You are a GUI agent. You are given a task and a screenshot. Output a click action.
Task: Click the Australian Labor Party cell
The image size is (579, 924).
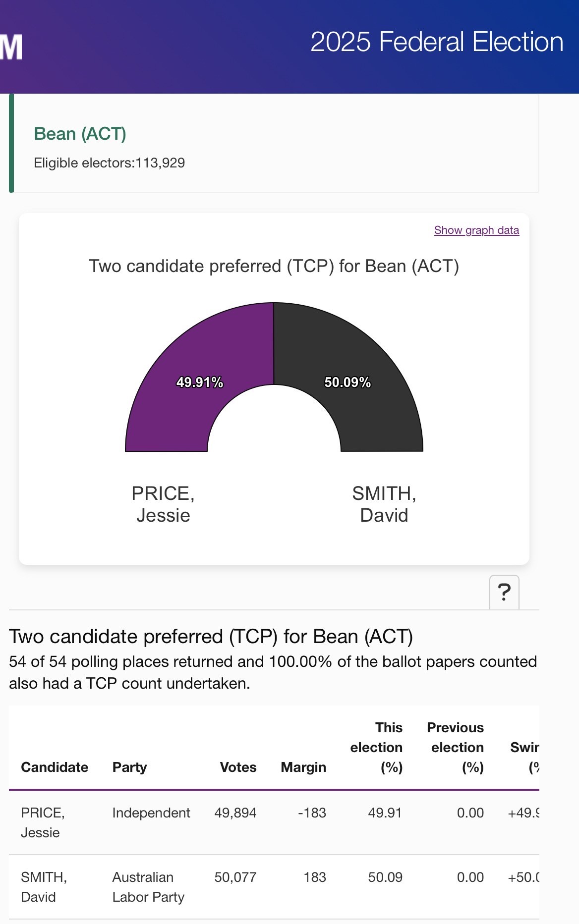[148, 887]
